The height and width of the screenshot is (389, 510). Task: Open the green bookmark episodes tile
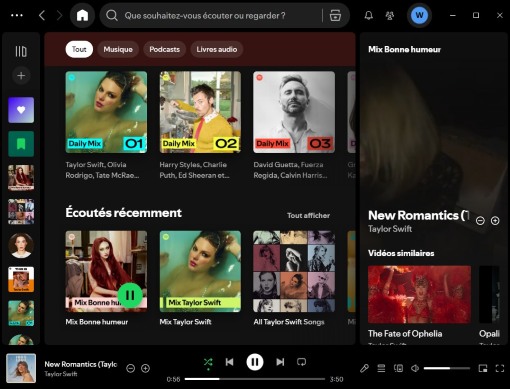(x=21, y=144)
